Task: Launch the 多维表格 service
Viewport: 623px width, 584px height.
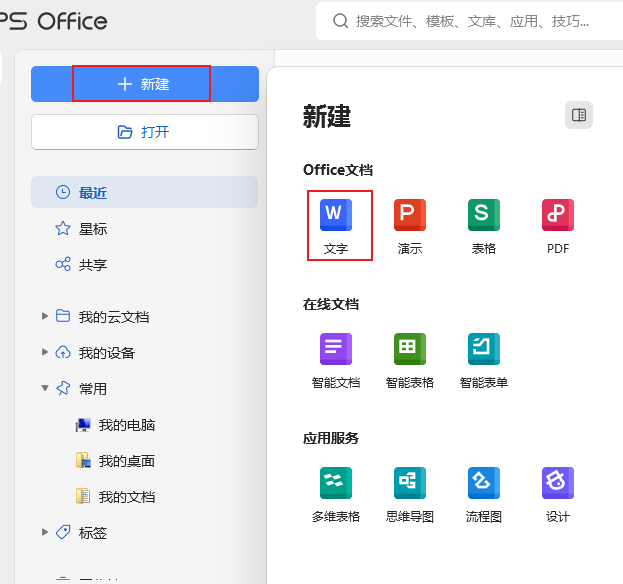Action: click(x=336, y=495)
